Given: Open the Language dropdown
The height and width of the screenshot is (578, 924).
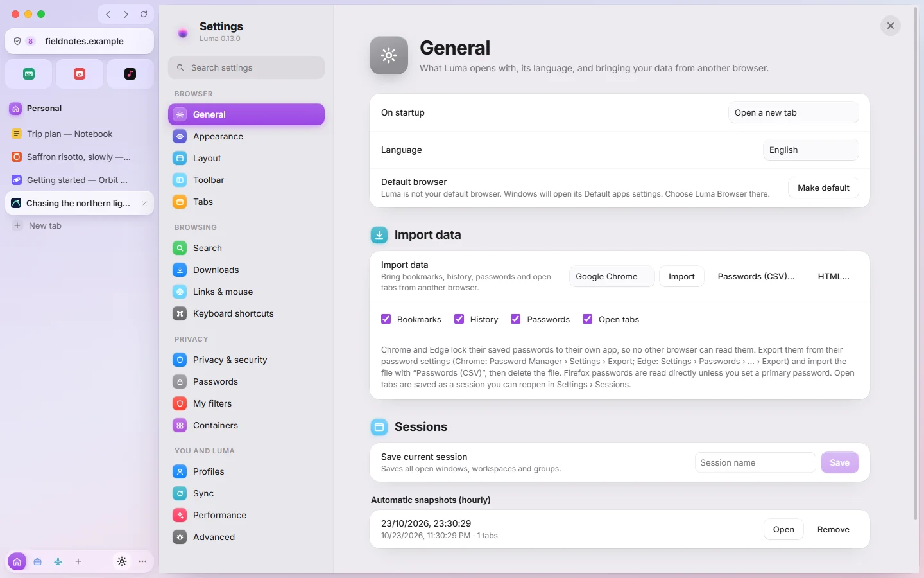Looking at the screenshot, I should click(810, 150).
